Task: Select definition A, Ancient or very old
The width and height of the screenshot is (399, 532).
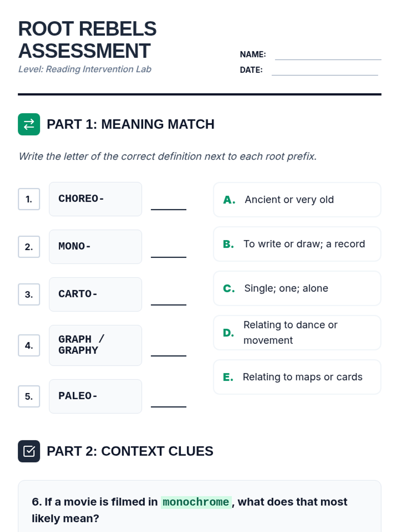Action: coord(297,199)
